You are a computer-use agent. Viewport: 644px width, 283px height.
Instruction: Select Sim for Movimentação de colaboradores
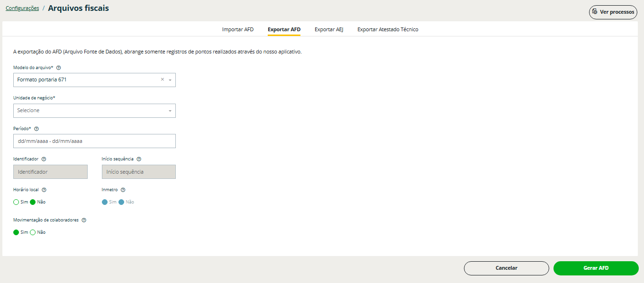pos(17,232)
